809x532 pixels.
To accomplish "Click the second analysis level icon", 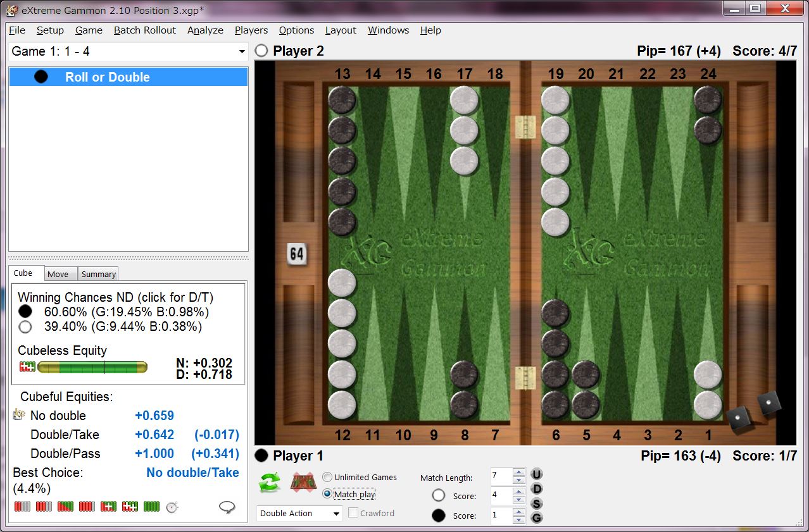I will [44, 507].
